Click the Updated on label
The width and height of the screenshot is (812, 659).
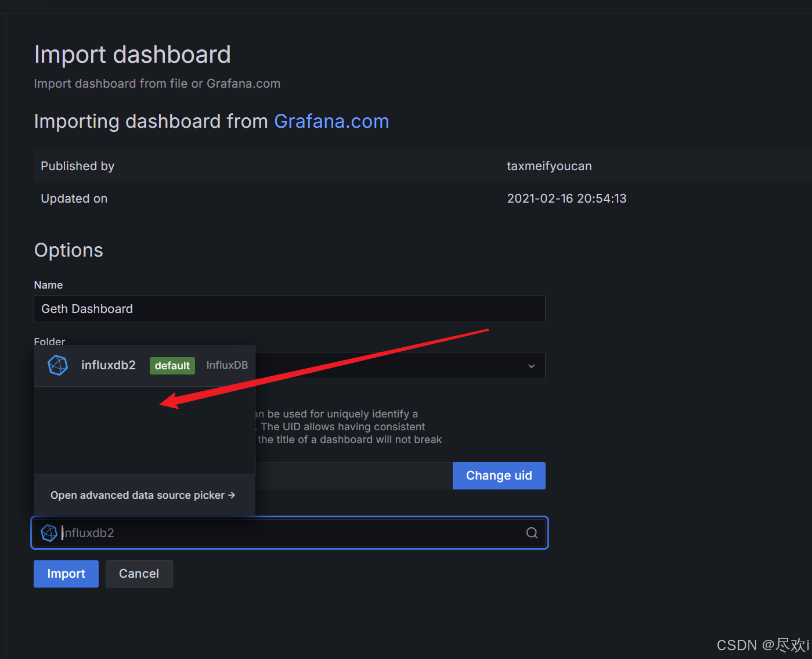coord(74,199)
